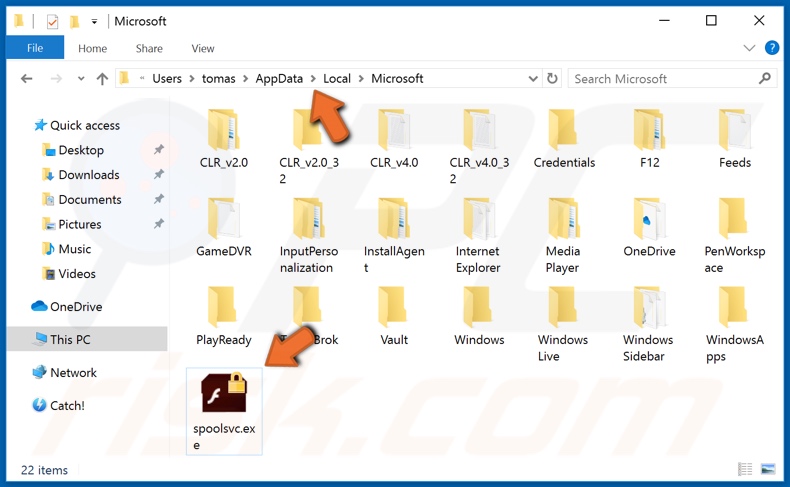
Task: Expand the chevron after Local in path
Action: click(361, 79)
